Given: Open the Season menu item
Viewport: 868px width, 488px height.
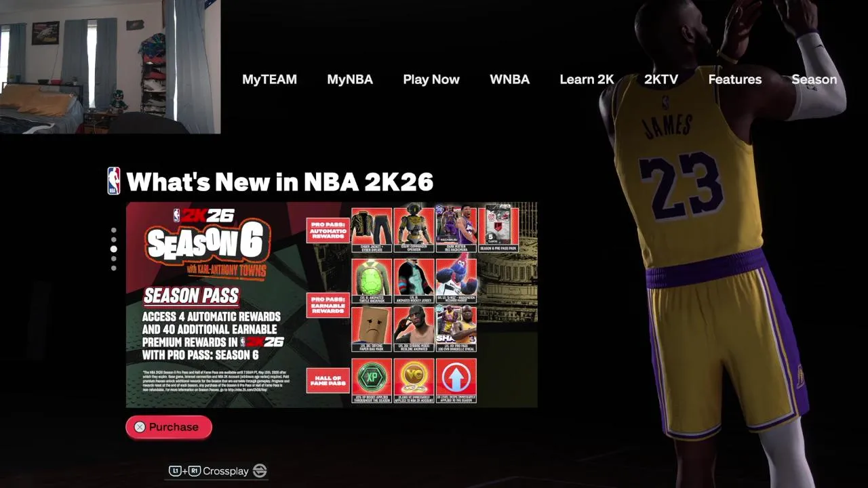Looking at the screenshot, I should tap(814, 79).
